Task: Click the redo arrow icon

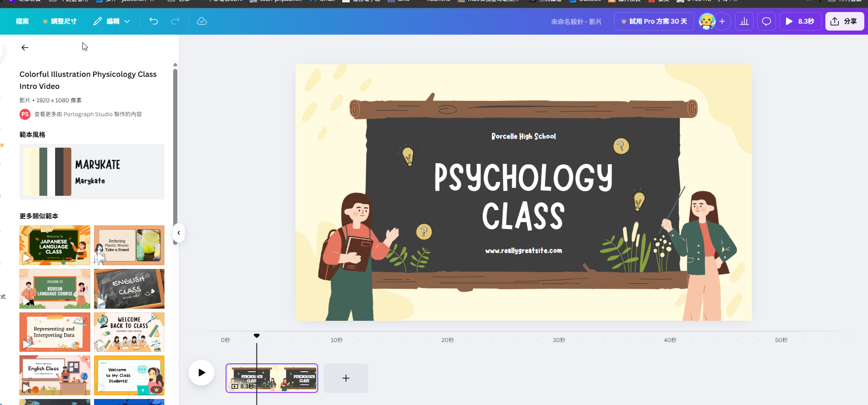Action: click(x=175, y=21)
